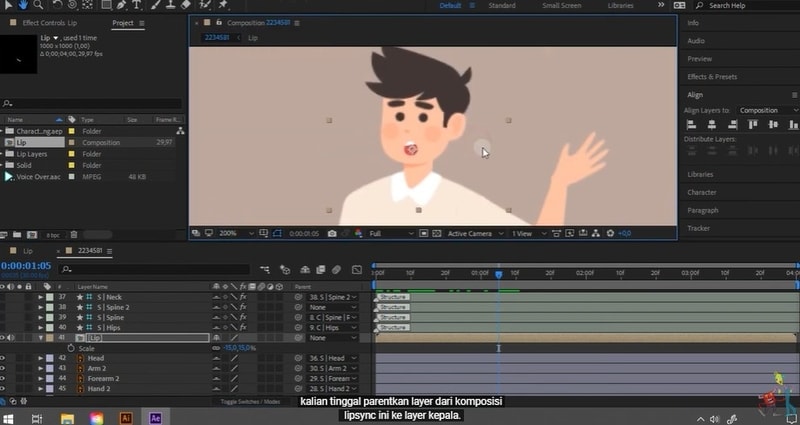
Task: Toggle visibility of Arm 2 layer
Action: (x=5, y=368)
